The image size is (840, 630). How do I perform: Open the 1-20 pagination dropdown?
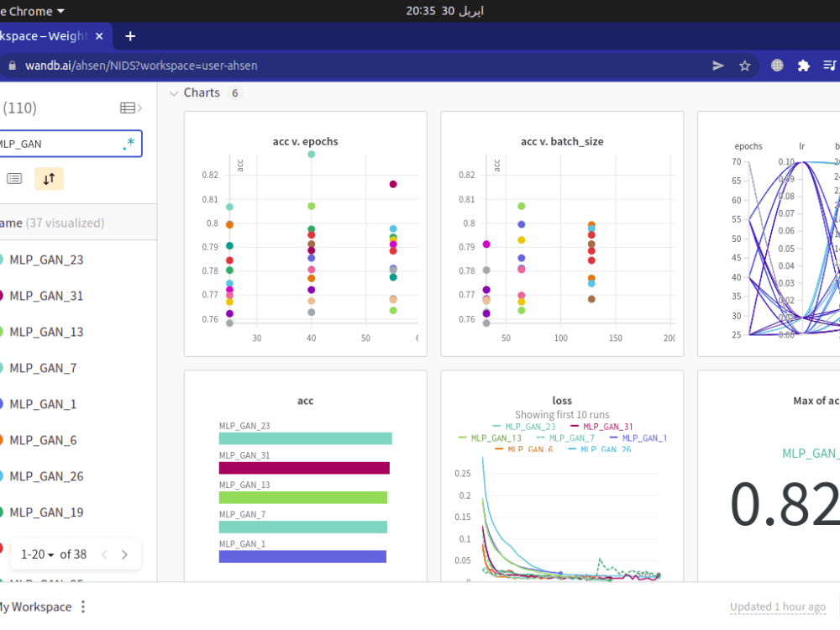pos(36,554)
